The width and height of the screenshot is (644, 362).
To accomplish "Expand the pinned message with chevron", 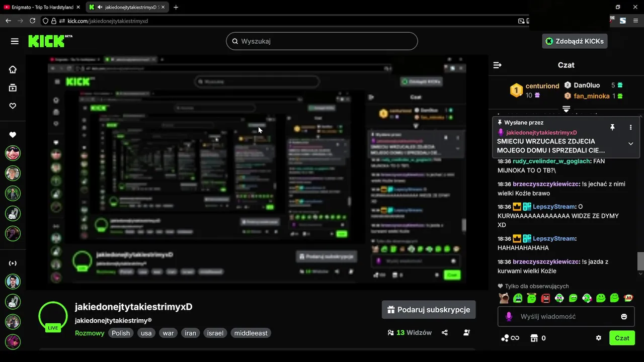I will [630, 144].
